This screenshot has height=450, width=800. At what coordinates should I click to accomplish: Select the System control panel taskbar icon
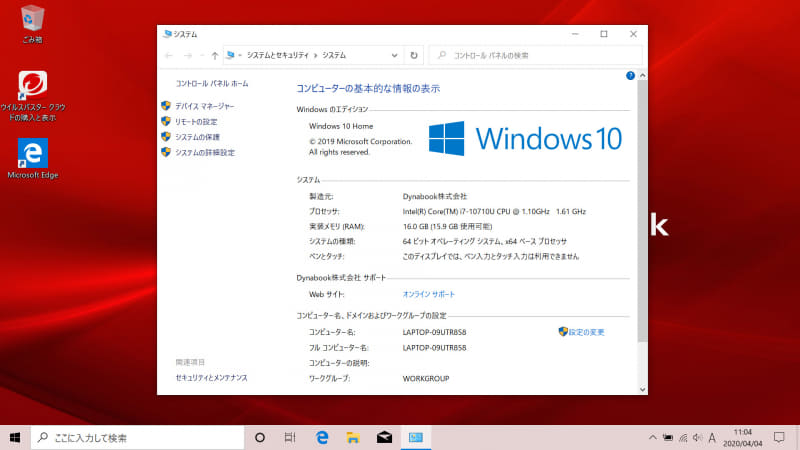click(x=416, y=438)
